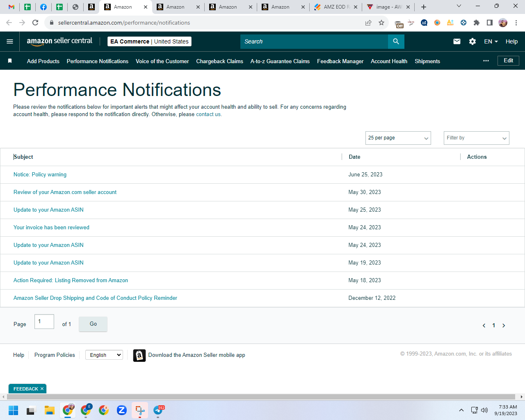Open Performance Notifications nav item

[98, 61]
